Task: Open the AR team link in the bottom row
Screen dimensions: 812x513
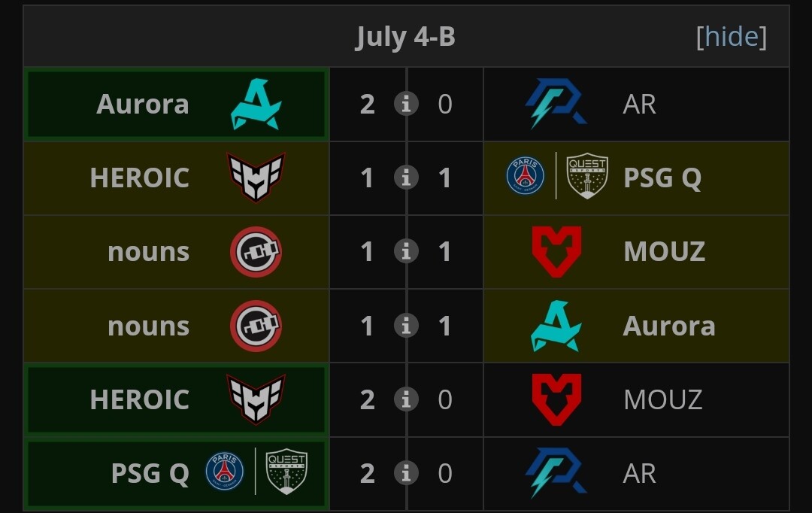Action: [x=640, y=473]
